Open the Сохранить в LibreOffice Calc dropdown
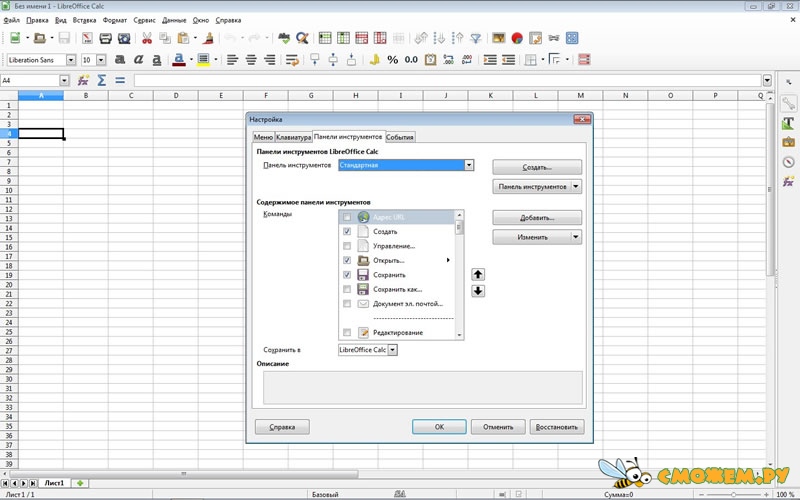 tap(392, 350)
